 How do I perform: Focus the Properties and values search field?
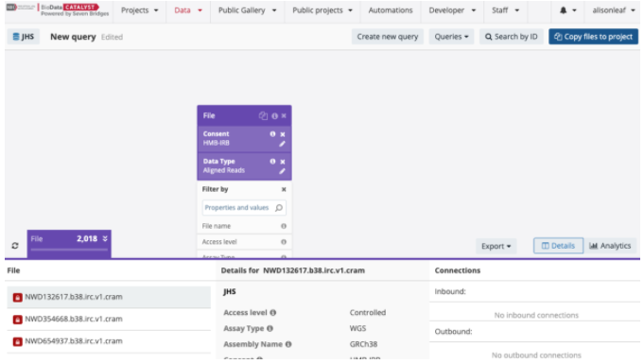(x=244, y=208)
